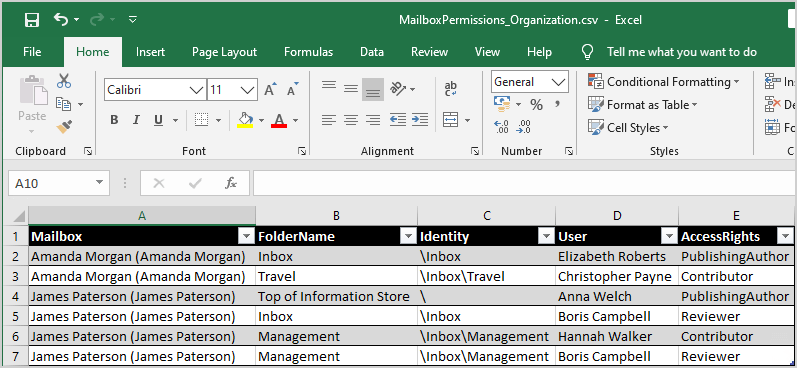The height and width of the screenshot is (368, 797).
Task: Increase indent icon
Action: (x=419, y=120)
